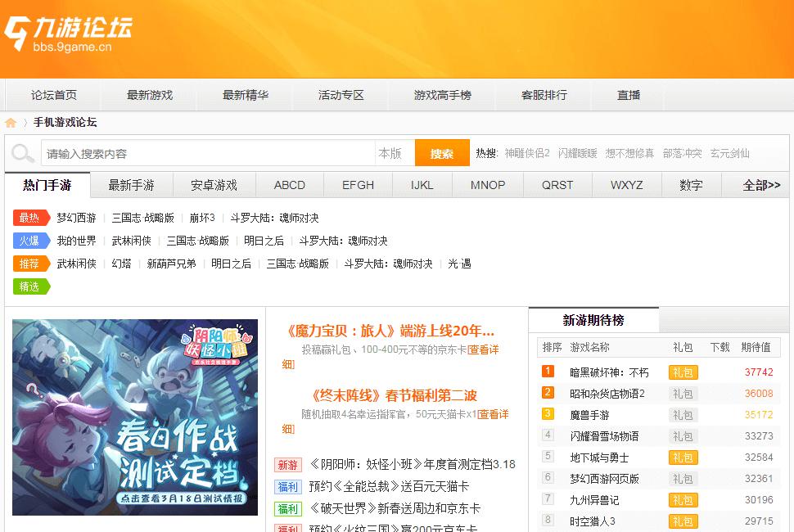Click hot search term 部落冲突

[x=683, y=153]
